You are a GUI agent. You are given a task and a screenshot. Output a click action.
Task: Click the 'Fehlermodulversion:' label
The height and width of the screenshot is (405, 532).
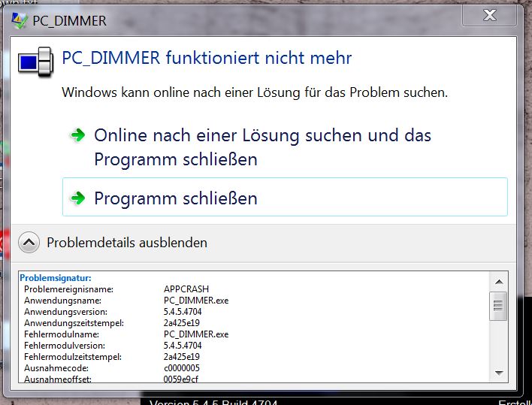coord(65,346)
